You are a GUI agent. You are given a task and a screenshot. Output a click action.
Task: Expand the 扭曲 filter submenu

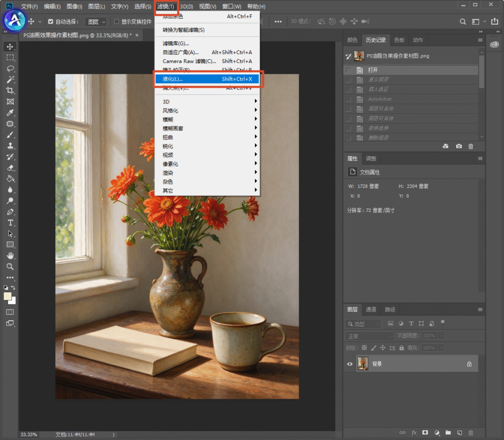click(207, 137)
